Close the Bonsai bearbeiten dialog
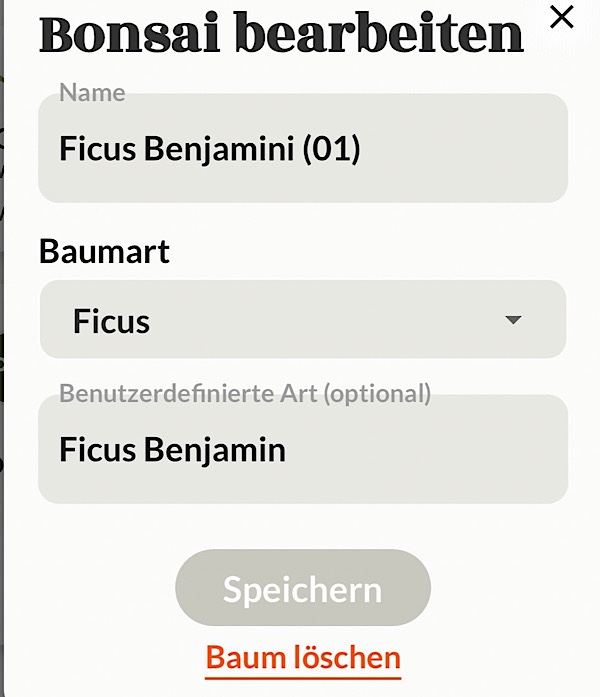This screenshot has width=600, height=697. pyautogui.click(x=562, y=17)
